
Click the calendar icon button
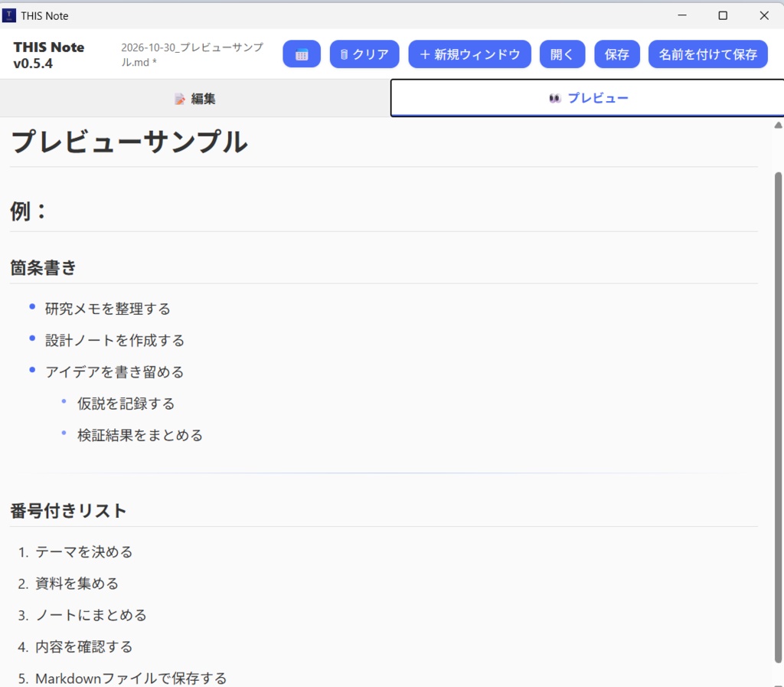click(x=302, y=54)
